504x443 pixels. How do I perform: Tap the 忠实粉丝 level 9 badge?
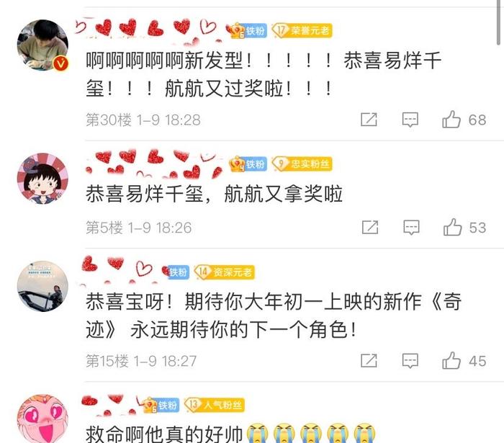[302, 164]
